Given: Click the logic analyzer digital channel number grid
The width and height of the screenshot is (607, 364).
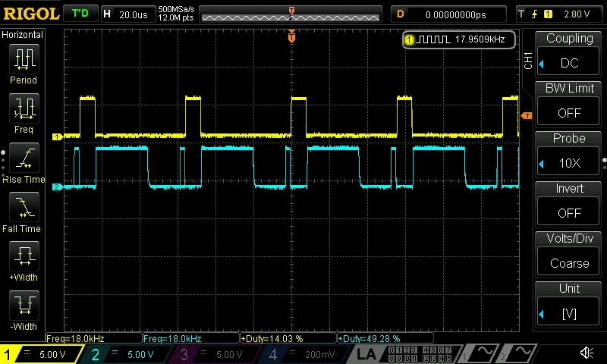Looking at the screenshot, I should (x=420, y=354).
